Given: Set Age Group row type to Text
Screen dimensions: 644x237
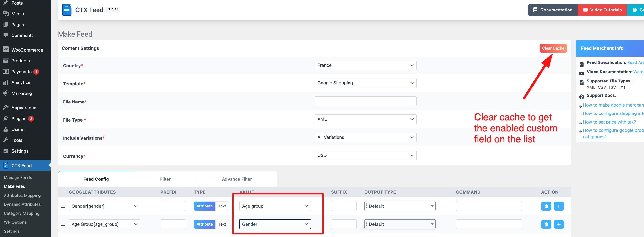Looking at the screenshot, I should click(222, 224).
